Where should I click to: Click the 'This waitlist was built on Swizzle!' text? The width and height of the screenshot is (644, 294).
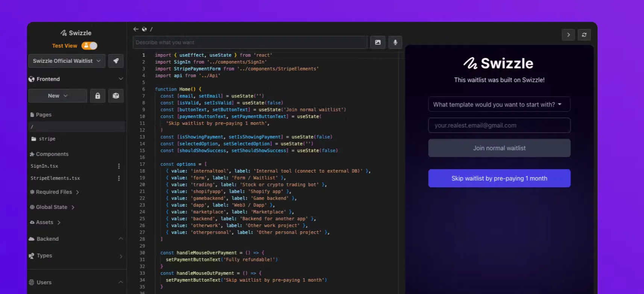(x=499, y=80)
